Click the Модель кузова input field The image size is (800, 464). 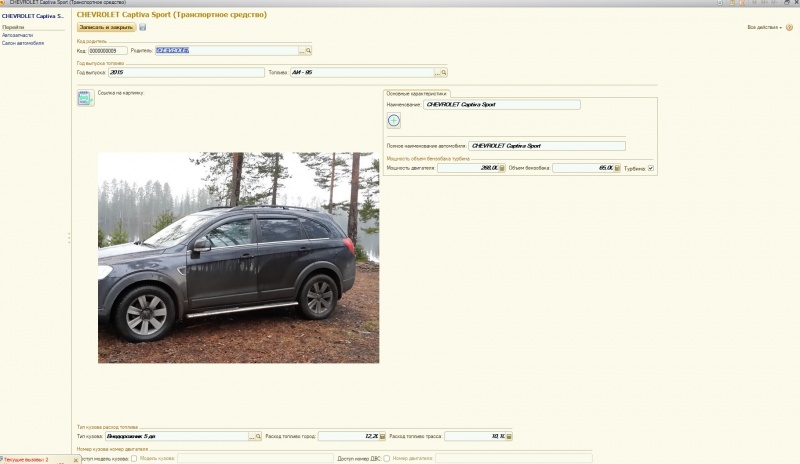[255, 458]
